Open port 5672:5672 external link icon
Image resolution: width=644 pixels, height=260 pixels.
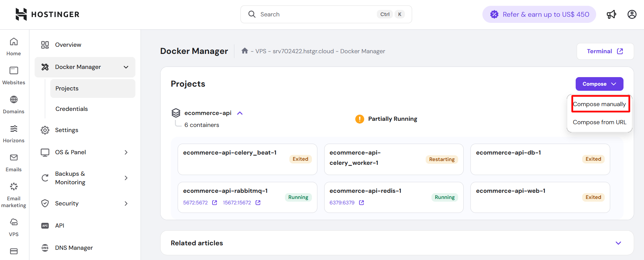click(x=215, y=203)
